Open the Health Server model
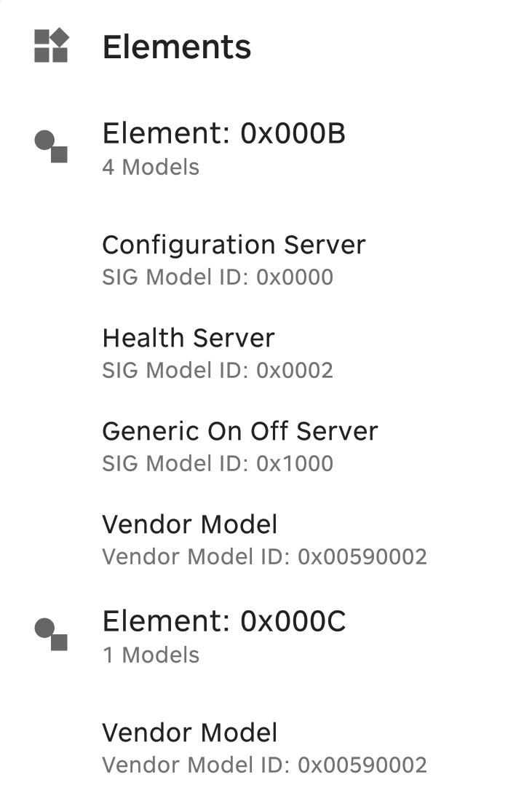 pyautogui.click(x=188, y=338)
